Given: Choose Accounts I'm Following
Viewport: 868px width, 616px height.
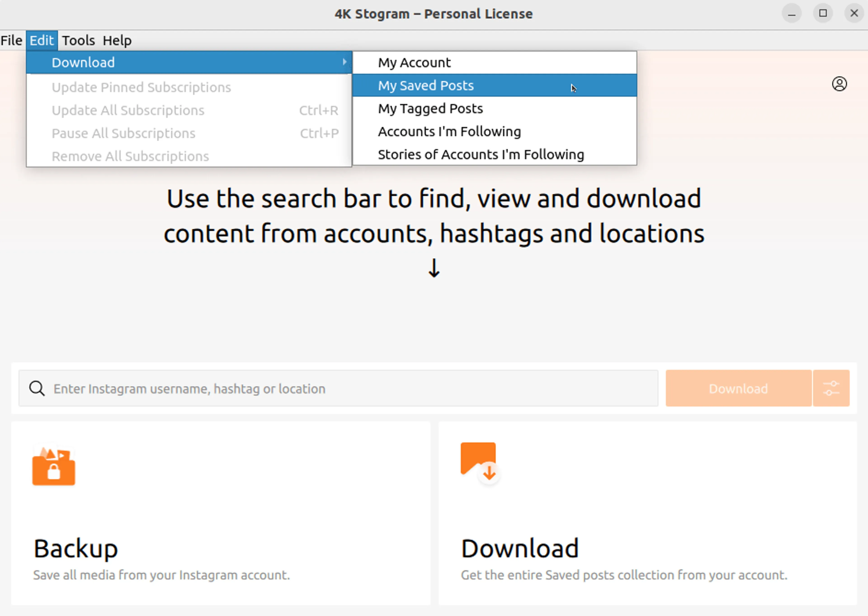Looking at the screenshot, I should (449, 132).
